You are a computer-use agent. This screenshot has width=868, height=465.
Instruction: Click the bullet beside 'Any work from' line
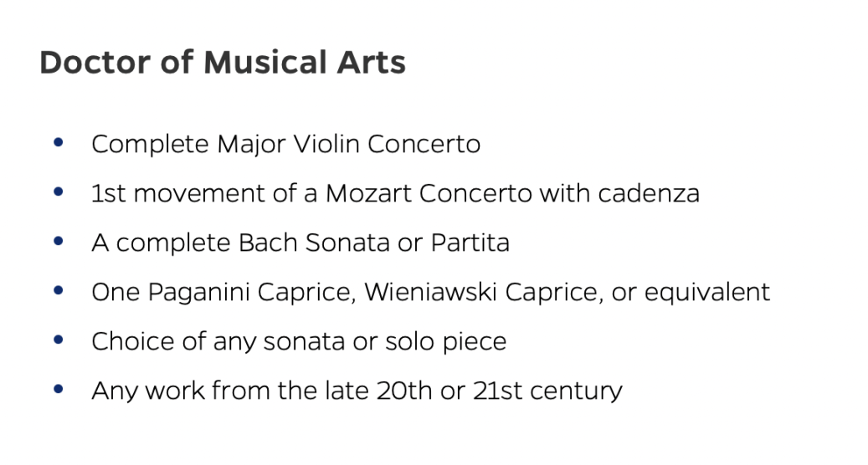point(58,389)
